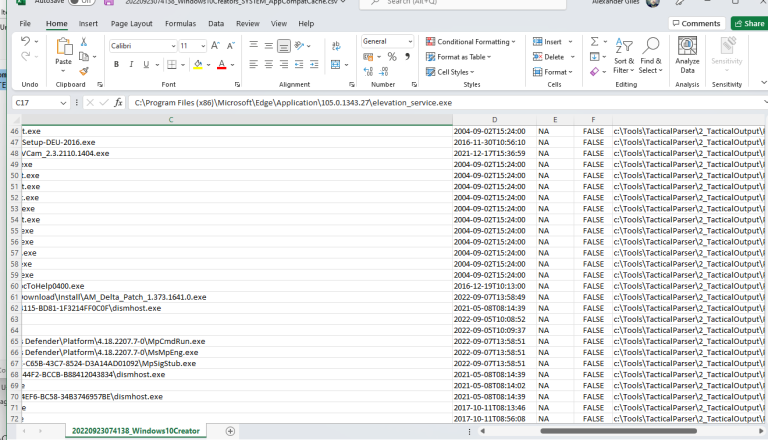Increase indent icon

click(x=314, y=64)
